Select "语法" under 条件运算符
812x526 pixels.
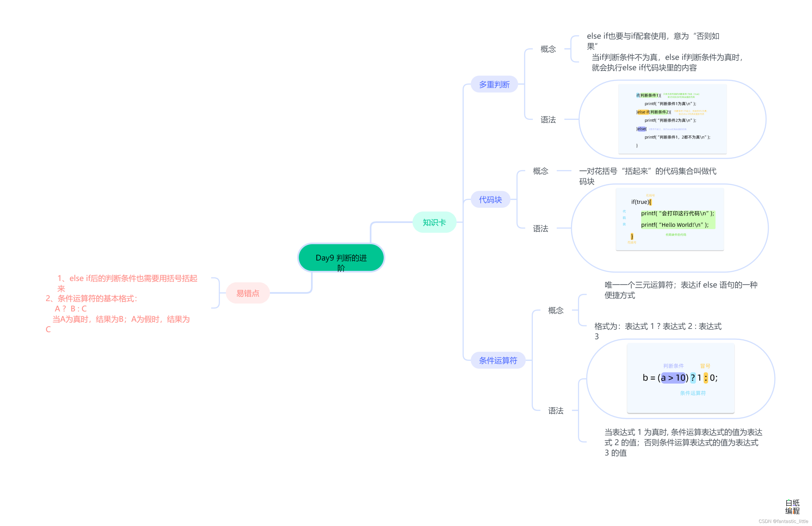(x=555, y=411)
